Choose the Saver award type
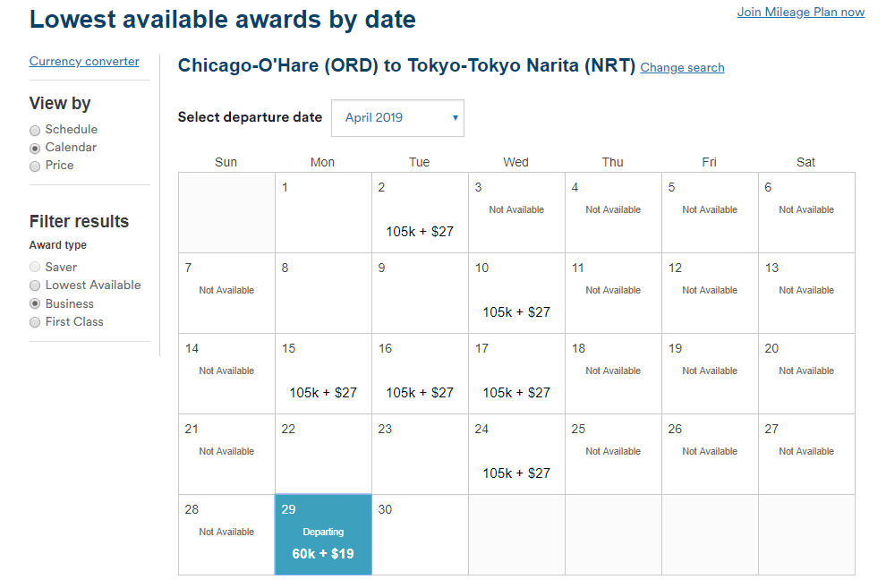The image size is (886, 588). pos(34,267)
